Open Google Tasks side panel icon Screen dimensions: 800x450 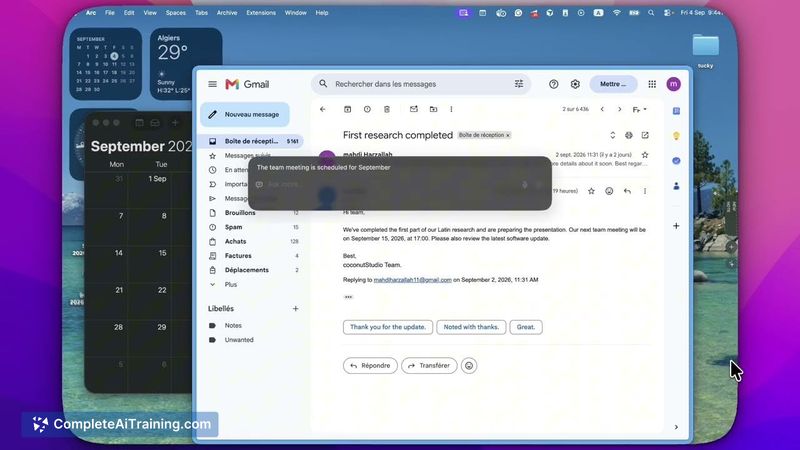pyautogui.click(x=676, y=161)
